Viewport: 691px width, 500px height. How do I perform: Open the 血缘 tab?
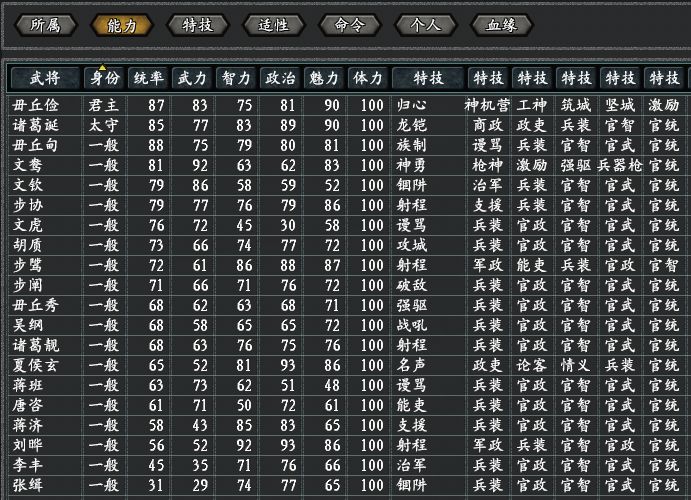502,25
